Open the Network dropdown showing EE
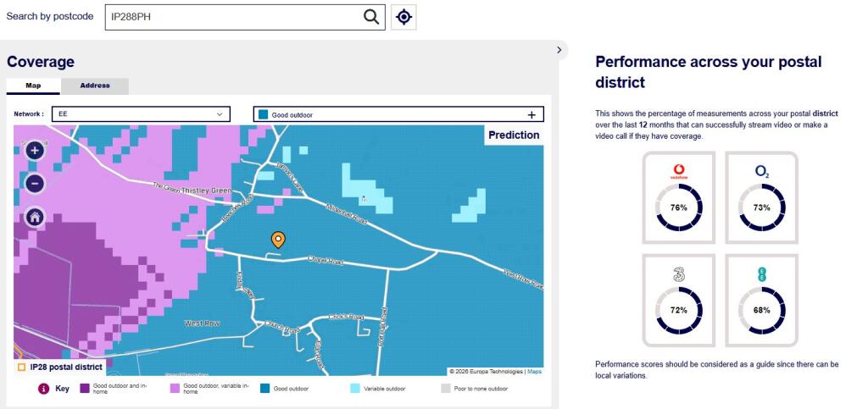Image resolution: width=868 pixels, height=409 pixels. tap(142, 113)
